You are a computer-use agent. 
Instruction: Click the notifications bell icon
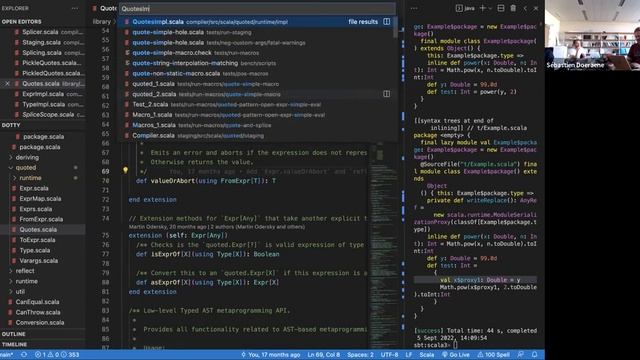coord(534,355)
